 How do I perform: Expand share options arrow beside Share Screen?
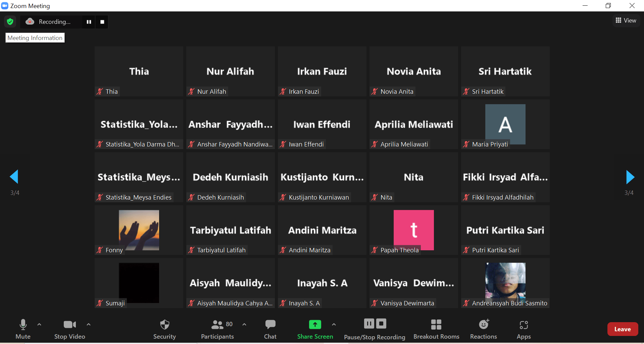coord(334,325)
